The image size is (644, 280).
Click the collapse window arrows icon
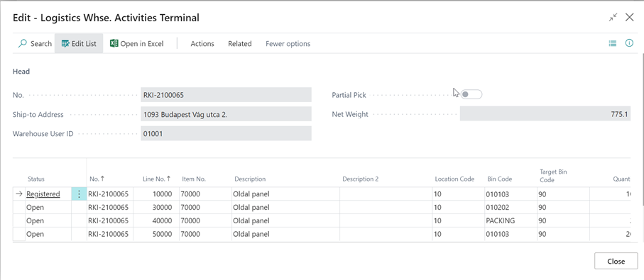point(613,18)
